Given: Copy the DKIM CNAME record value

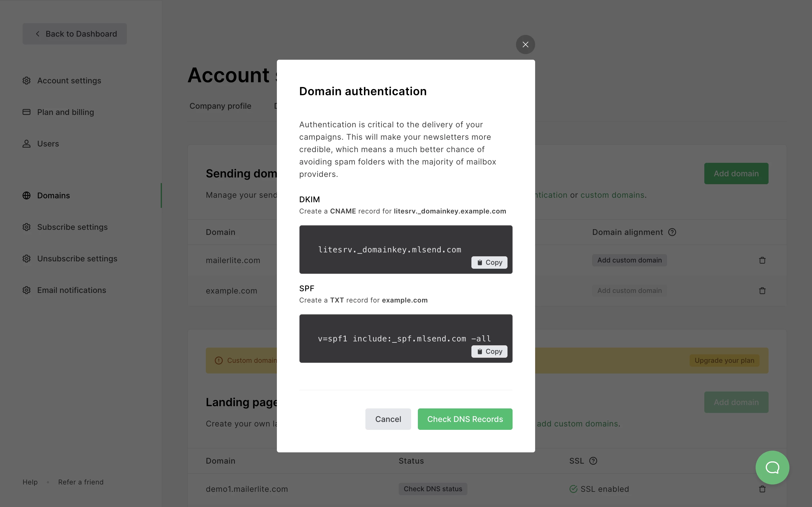Looking at the screenshot, I should point(489,263).
